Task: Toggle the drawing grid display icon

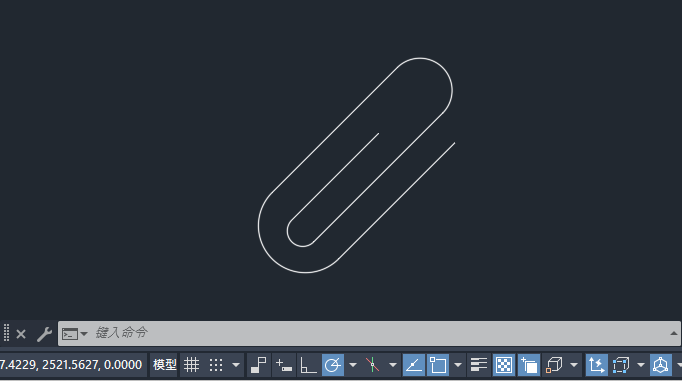Action: pyautogui.click(x=191, y=365)
